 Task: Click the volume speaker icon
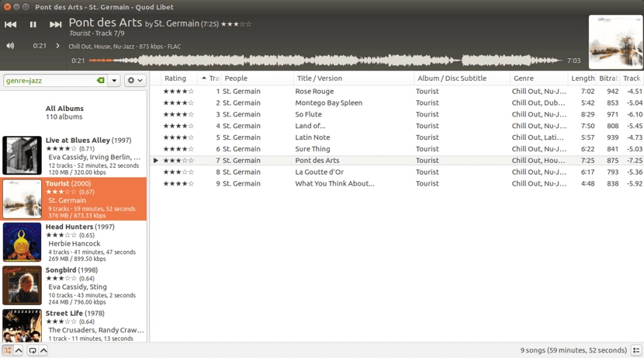point(10,46)
